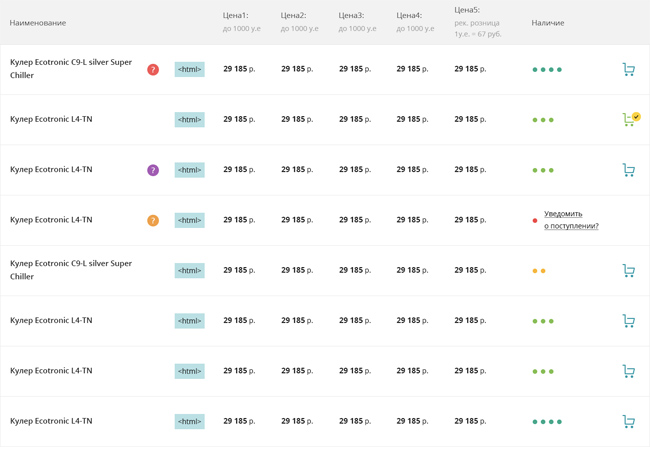Screen dimensions: 650x450
Task: Select 'Кулер Ecotronic L4-TN' name beside orange question mark
Action: click(x=51, y=220)
